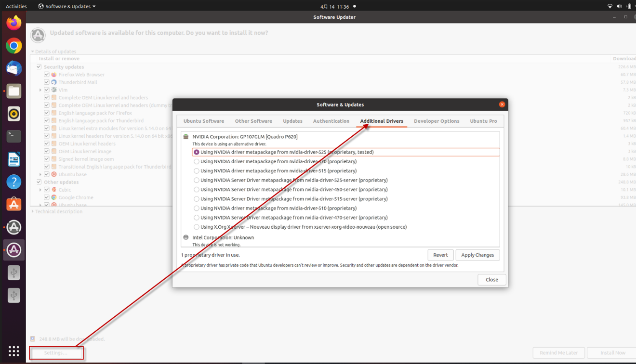
Task: Switch to Other Software tab
Action: click(253, 121)
